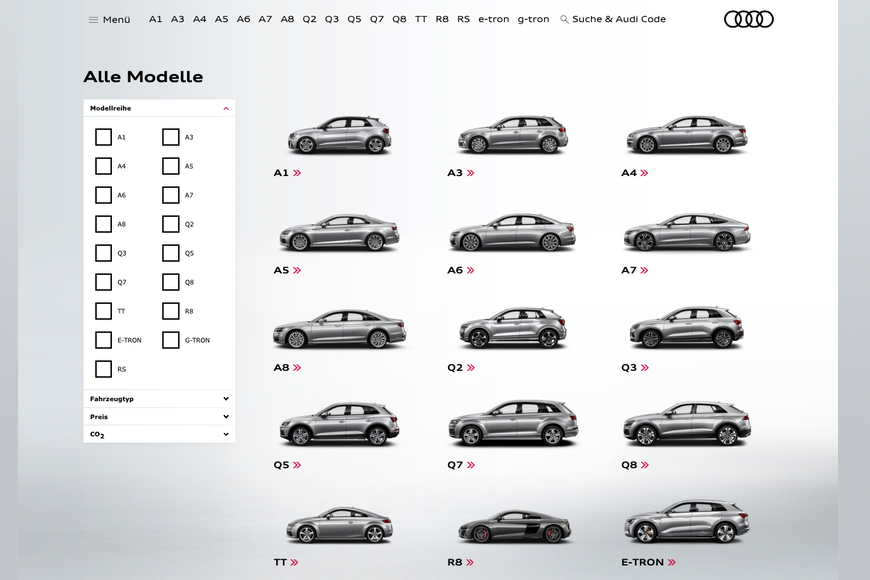Check the A5 model filter checkbox
The width and height of the screenshot is (870, 580).
170,166
